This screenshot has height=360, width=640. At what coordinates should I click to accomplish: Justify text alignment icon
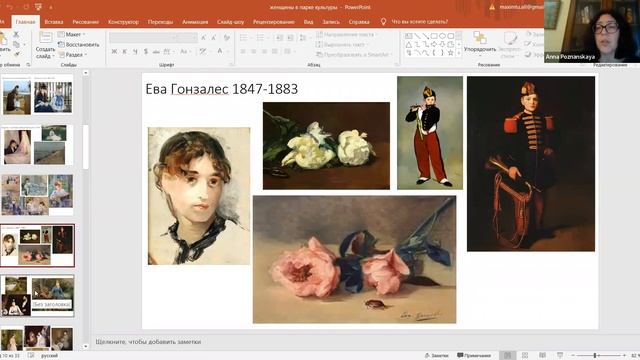[275, 51]
